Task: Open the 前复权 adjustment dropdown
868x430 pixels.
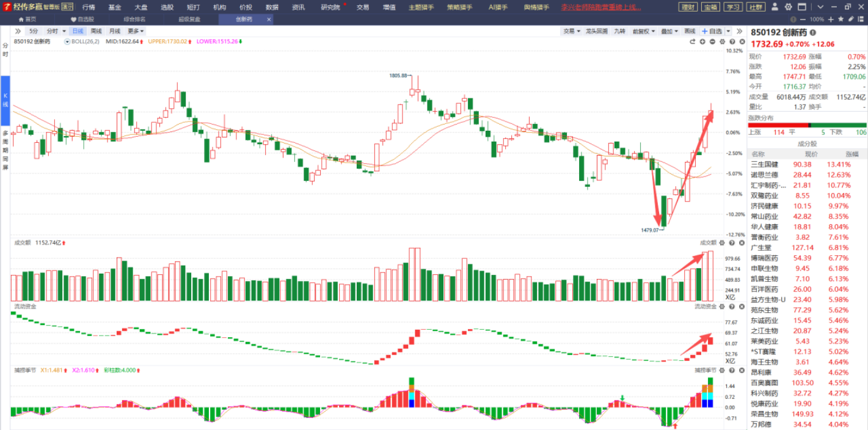Action: click(644, 31)
